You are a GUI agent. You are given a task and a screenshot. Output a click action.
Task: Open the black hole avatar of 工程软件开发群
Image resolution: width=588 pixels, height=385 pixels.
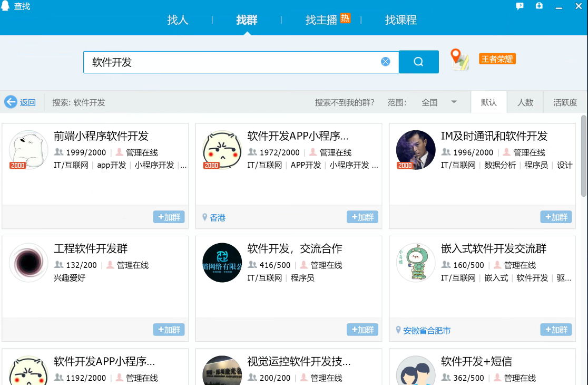pos(28,263)
